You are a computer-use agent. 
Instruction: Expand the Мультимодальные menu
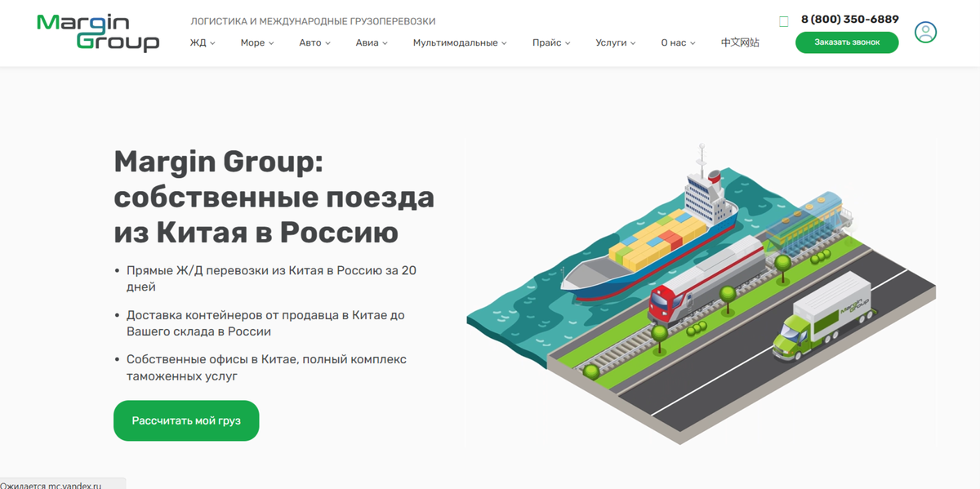[x=460, y=42]
